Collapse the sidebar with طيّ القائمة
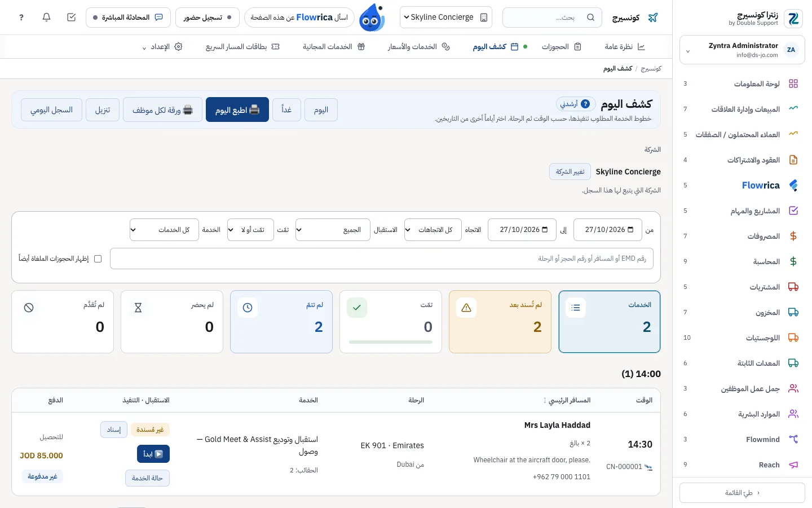The width and height of the screenshot is (812, 508). (742, 493)
